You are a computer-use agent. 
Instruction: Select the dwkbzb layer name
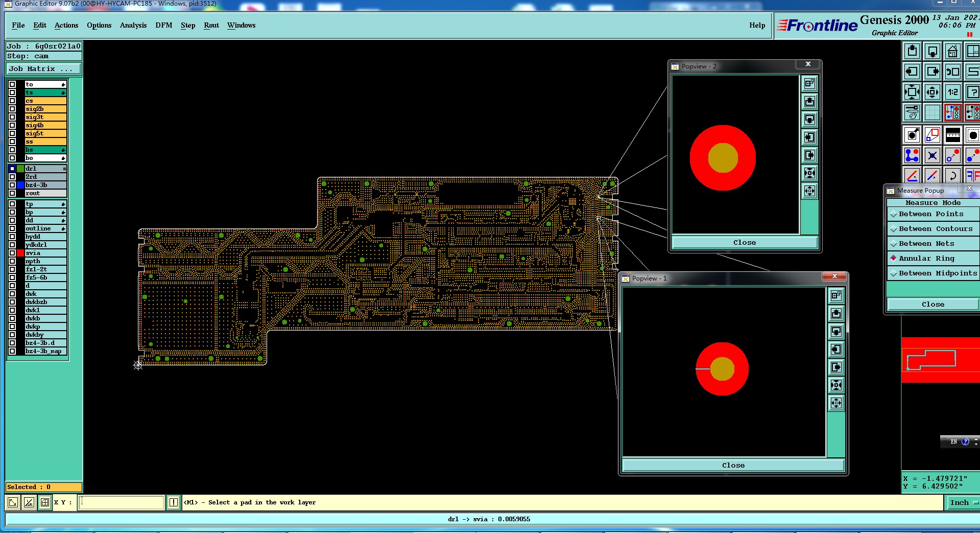pyautogui.click(x=45, y=302)
